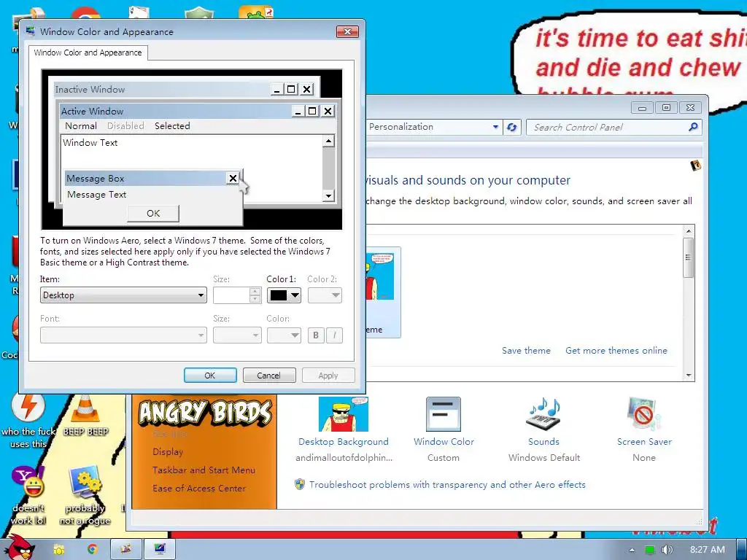Click the themes list scrollbar thumb

coord(689,257)
